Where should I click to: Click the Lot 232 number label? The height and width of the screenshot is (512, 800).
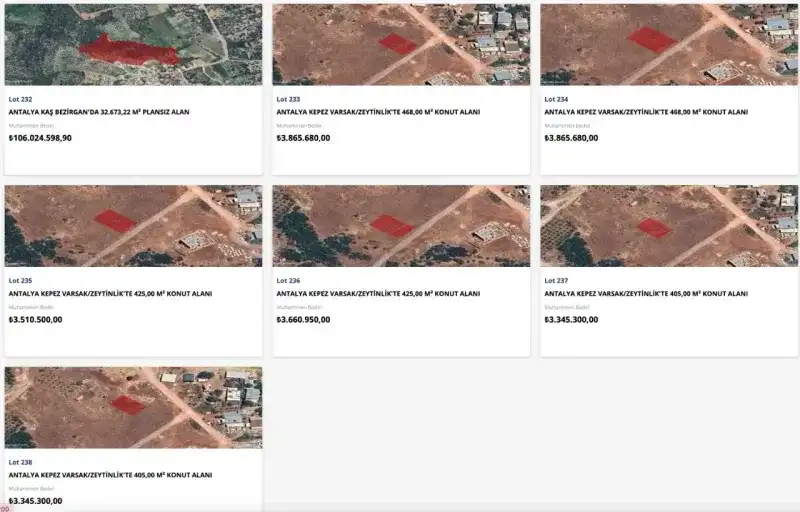(20, 100)
